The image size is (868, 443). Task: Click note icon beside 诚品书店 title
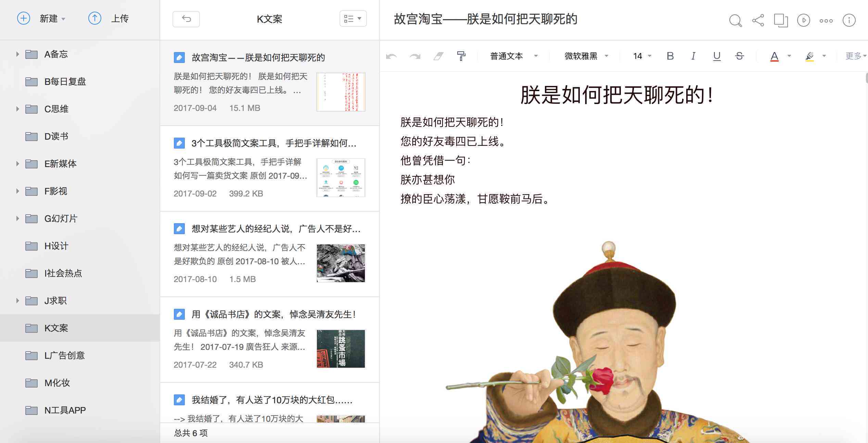(179, 314)
